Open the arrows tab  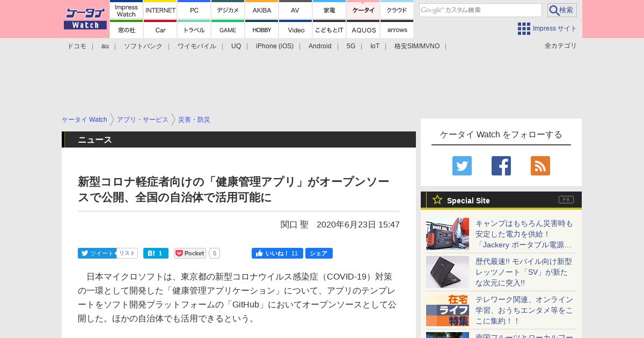coord(397,29)
